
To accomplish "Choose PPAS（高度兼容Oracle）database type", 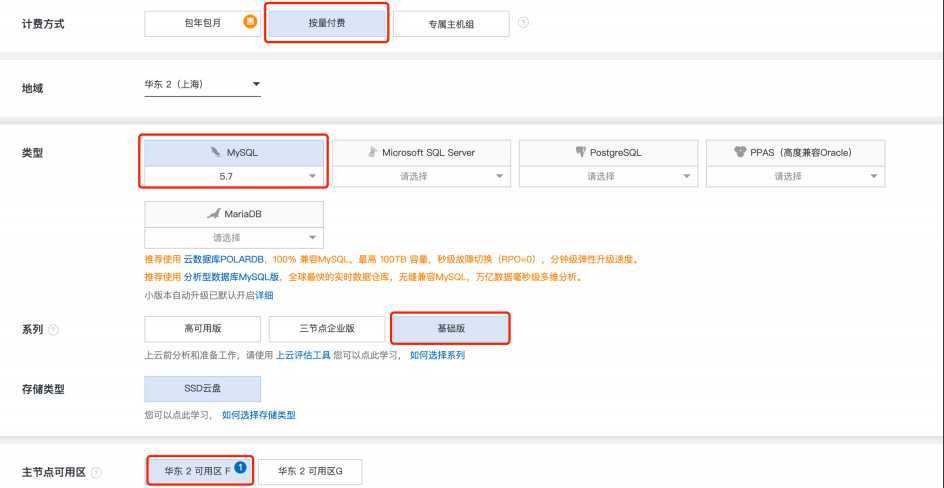I will coord(795,153).
